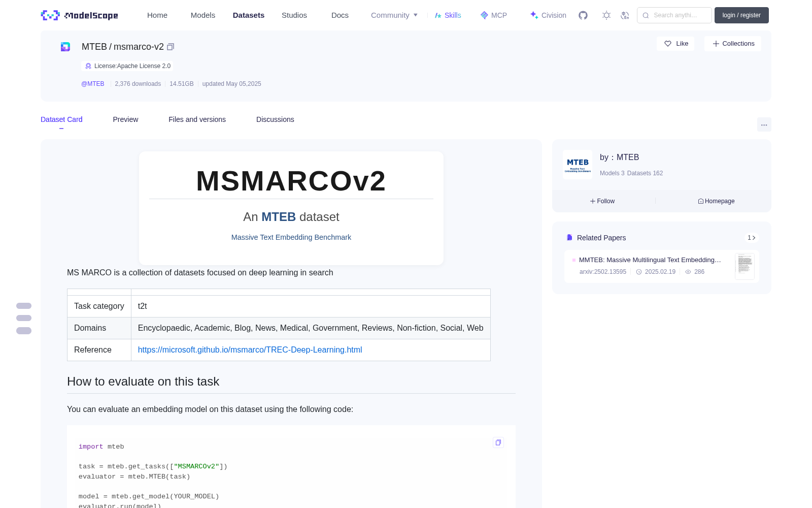Open the TREC-Deep-Learning reference URL
The height and width of the screenshot is (508, 812).
pyautogui.click(x=250, y=350)
